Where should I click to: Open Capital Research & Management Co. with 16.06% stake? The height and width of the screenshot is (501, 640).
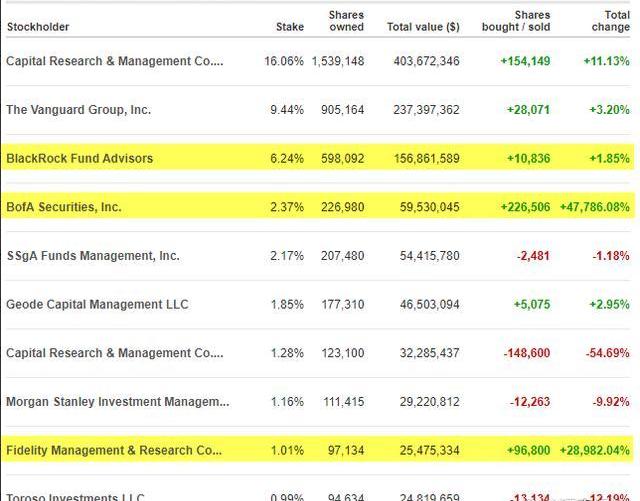(x=115, y=61)
